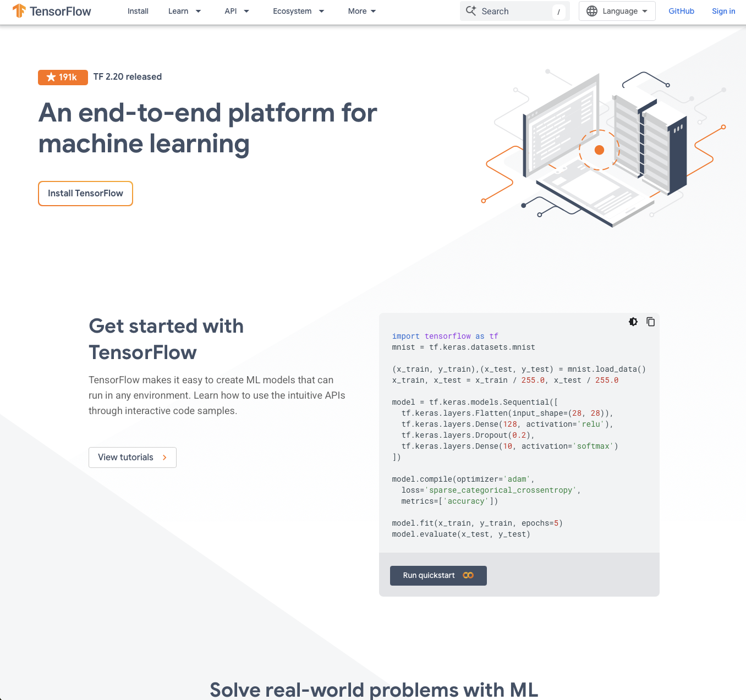Click the 'mnist = tf.keras.datasets.mnist' code line
This screenshot has height=700, width=746.
(463, 347)
